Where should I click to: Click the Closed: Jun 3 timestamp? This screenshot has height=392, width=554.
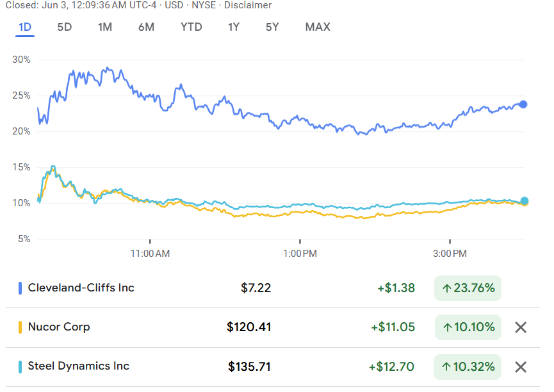coord(81,5)
